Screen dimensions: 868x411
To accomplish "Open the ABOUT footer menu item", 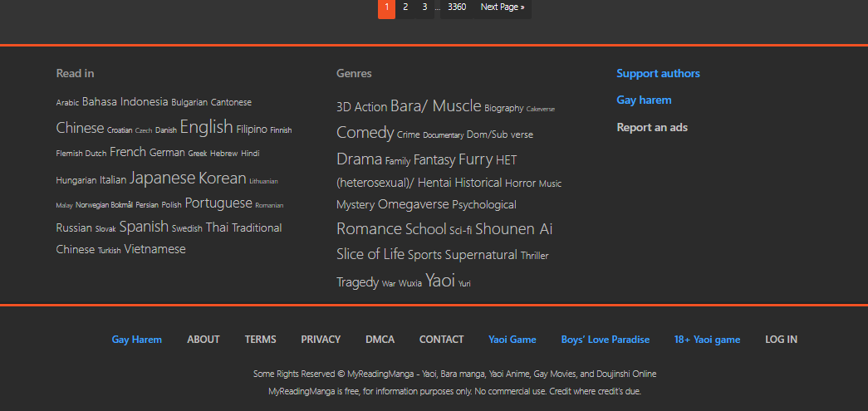I will [x=204, y=340].
